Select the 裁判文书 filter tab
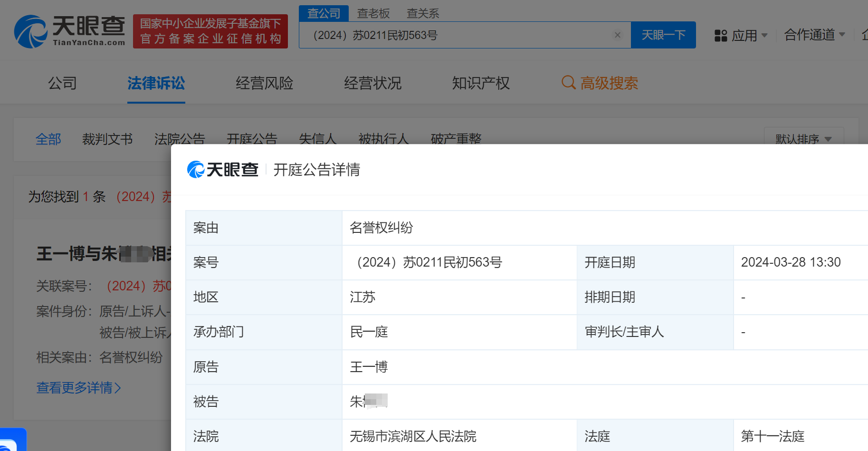The height and width of the screenshot is (451, 868). coord(107,139)
